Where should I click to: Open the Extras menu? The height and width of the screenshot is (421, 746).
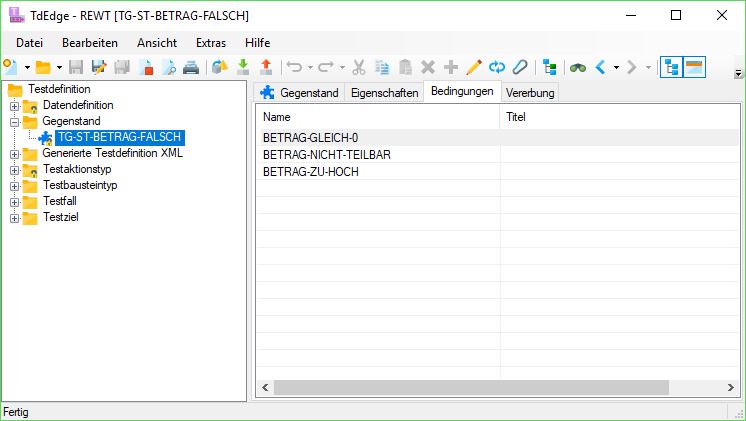pyautogui.click(x=211, y=43)
